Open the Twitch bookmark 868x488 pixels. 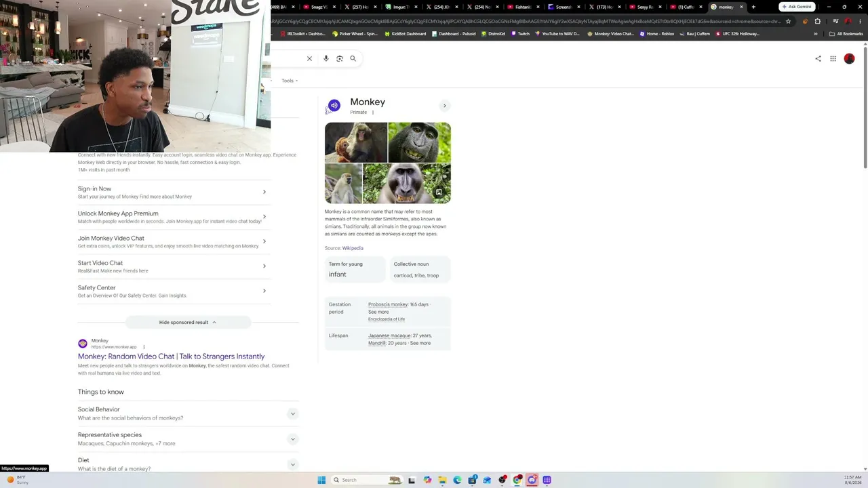coord(520,34)
